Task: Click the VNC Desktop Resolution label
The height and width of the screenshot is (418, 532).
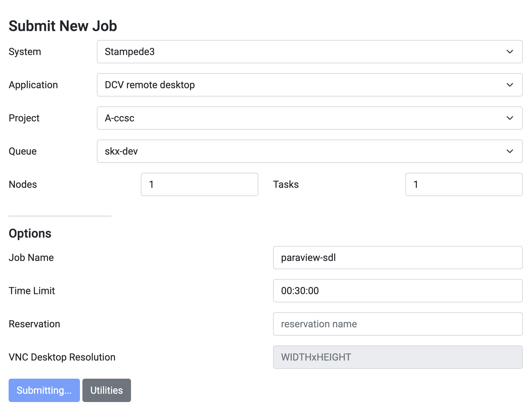Action: [x=62, y=357]
